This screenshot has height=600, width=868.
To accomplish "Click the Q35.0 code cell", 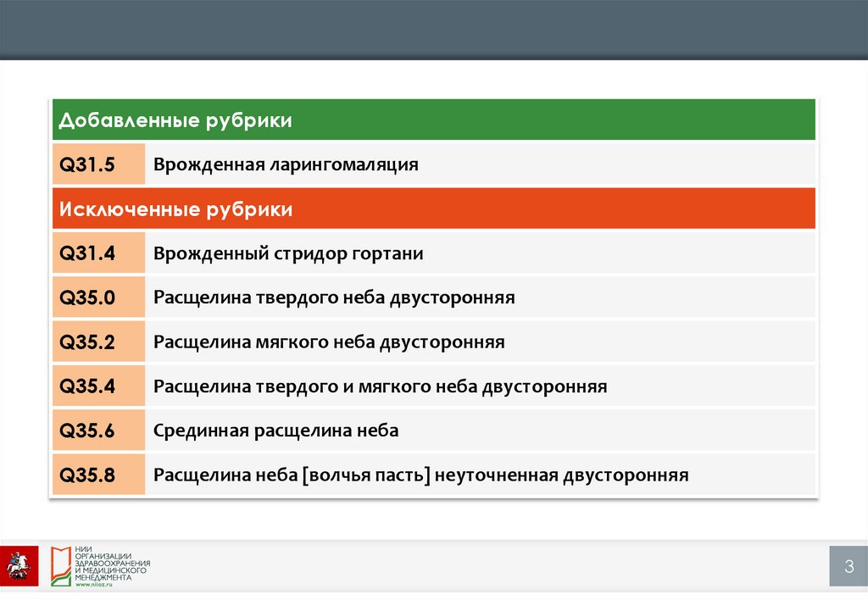I will pos(97,298).
